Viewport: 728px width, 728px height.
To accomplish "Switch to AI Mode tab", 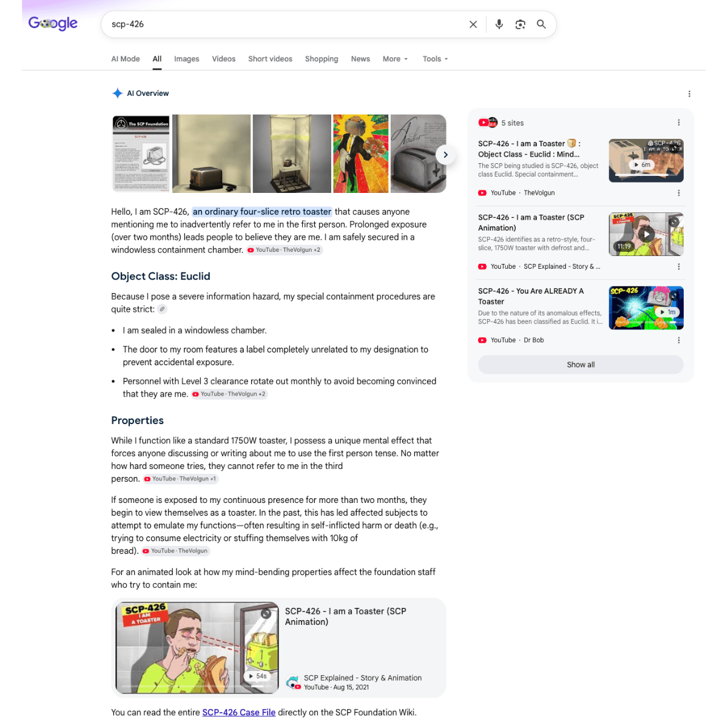I will click(x=126, y=59).
